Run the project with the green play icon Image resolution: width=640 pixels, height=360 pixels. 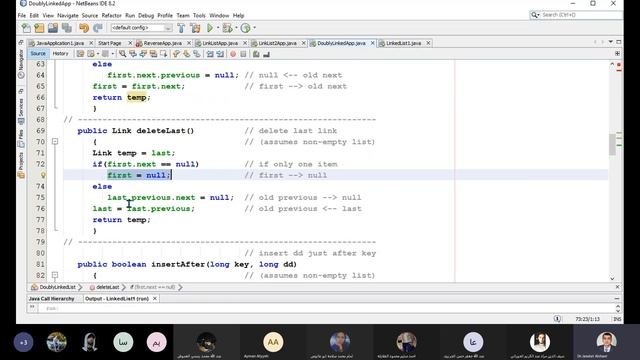pyautogui.click(x=210, y=28)
